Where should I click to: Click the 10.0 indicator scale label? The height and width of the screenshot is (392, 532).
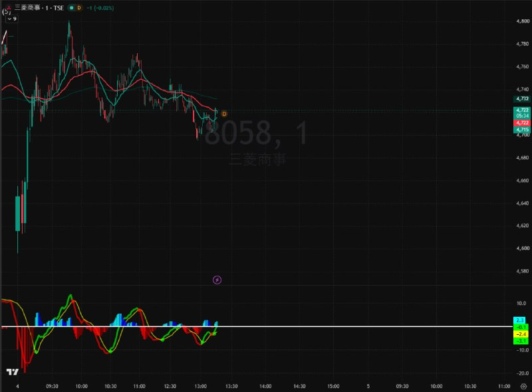(521, 303)
